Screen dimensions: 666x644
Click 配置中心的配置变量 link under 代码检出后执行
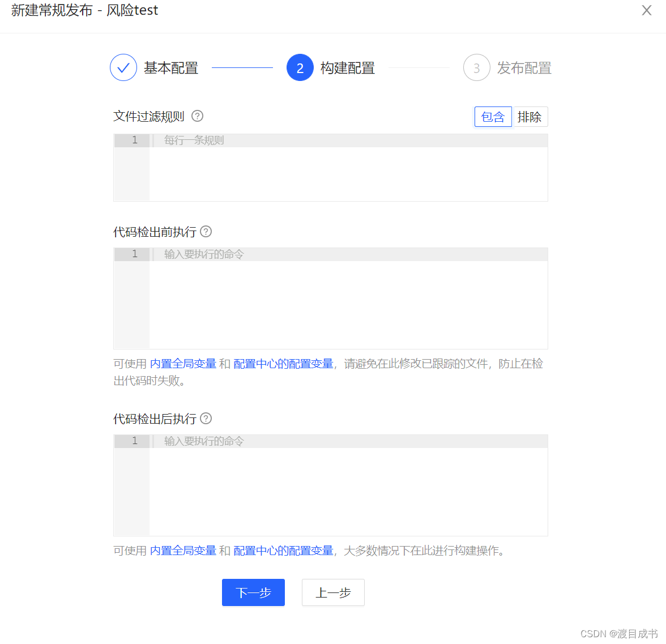click(284, 550)
